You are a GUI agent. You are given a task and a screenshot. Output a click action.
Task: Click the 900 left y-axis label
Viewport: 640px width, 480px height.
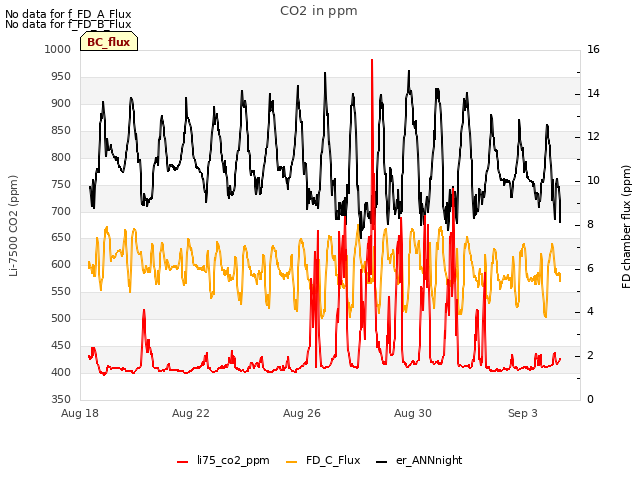click(61, 103)
